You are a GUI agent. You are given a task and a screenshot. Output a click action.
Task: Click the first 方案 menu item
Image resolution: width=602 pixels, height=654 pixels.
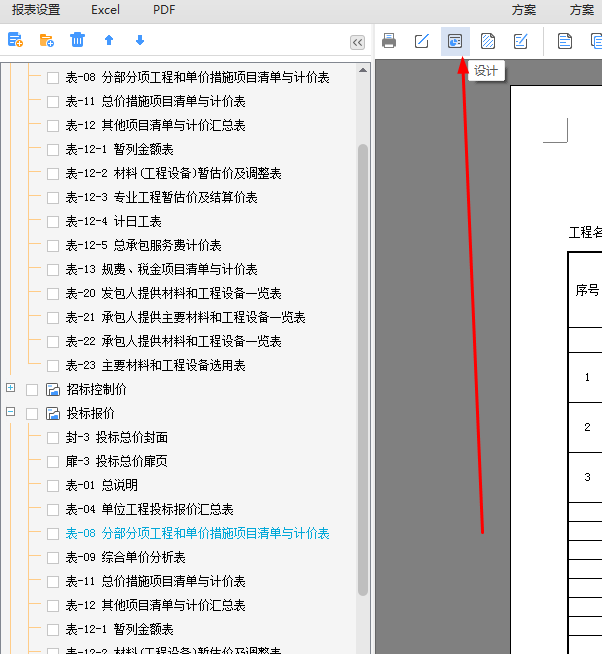[524, 10]
